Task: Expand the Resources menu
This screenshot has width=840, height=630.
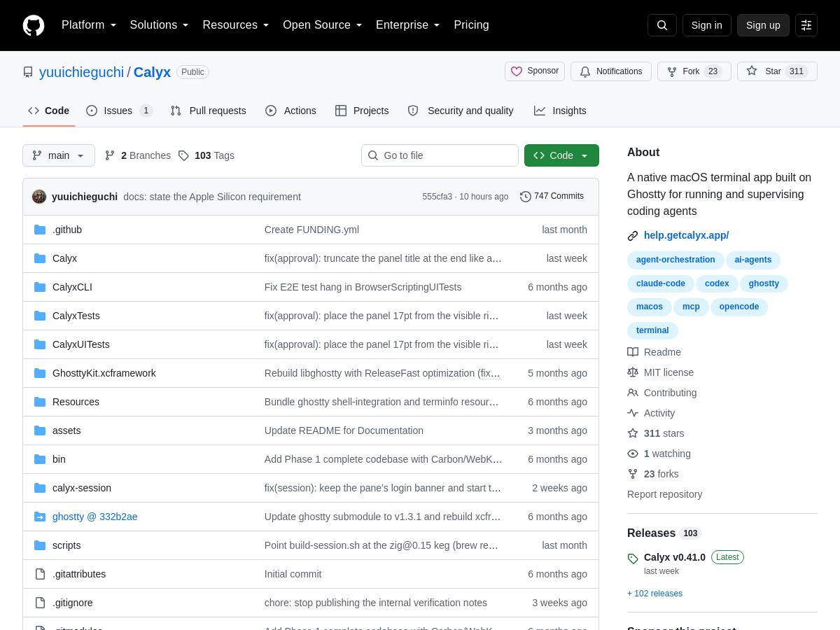Action: point(236,25)
